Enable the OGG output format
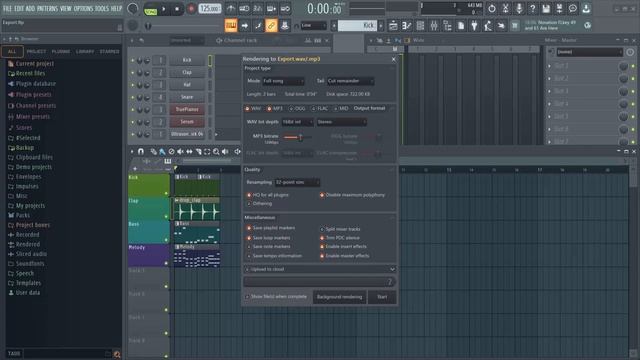 point(291,109)
